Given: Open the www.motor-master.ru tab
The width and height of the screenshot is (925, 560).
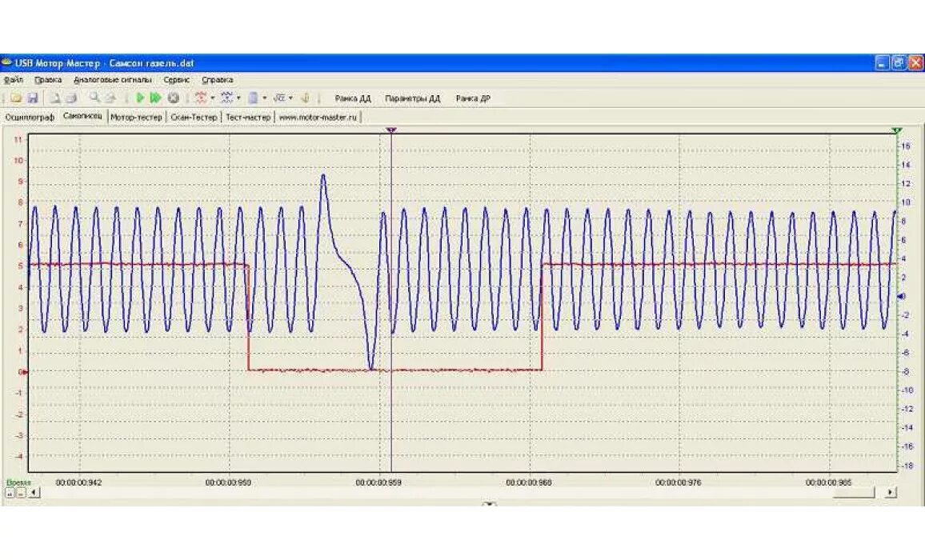Looking at the screenshot, I should tap(318, 118).
